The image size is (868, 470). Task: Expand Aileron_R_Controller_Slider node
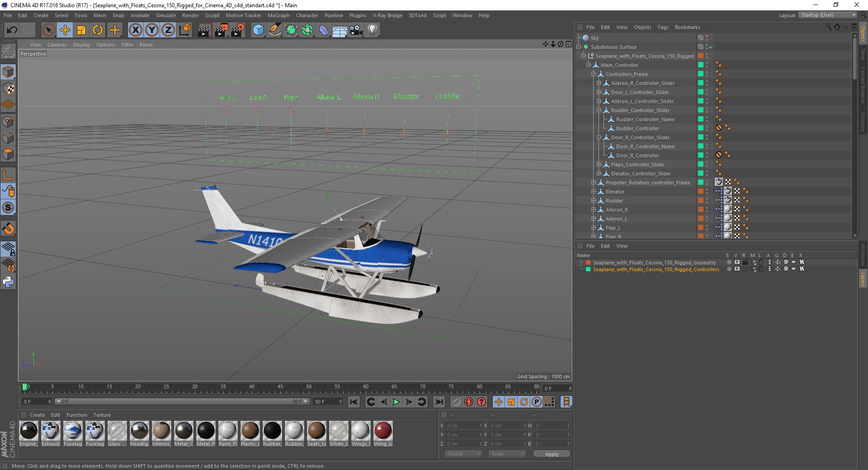(x=599, y=83)
